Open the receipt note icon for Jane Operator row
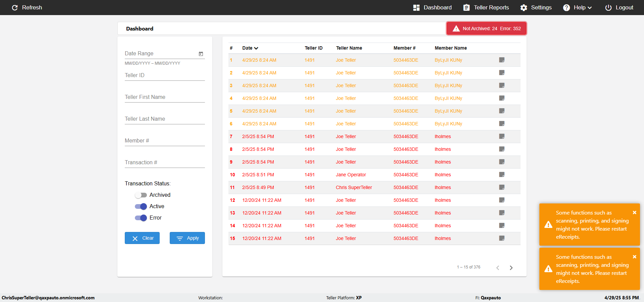This screenshot has height=302, width=644. click(x=502, y=175)
